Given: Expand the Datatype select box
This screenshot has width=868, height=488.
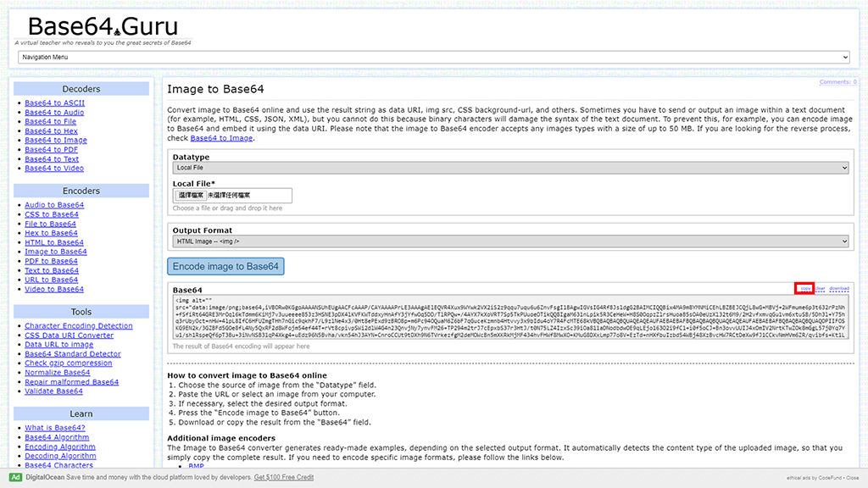Looking at the screenshot, I should (510, 169).
